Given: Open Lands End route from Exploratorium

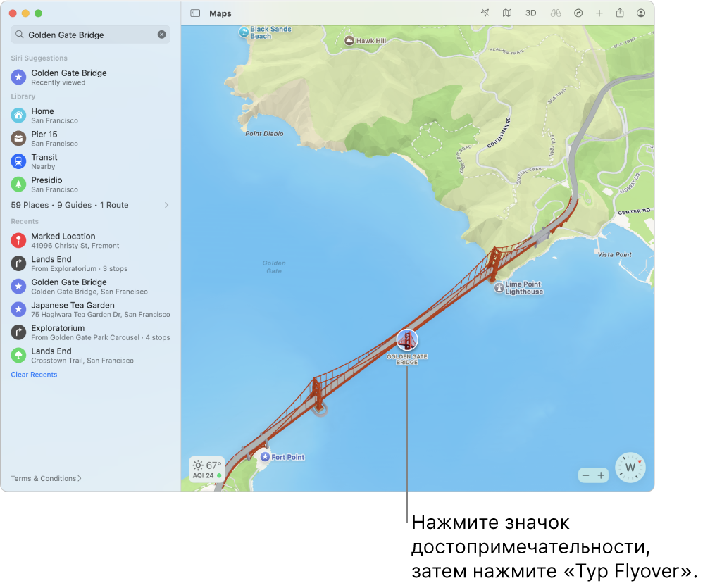Looking at the screenshot, I should pos(91,263).
